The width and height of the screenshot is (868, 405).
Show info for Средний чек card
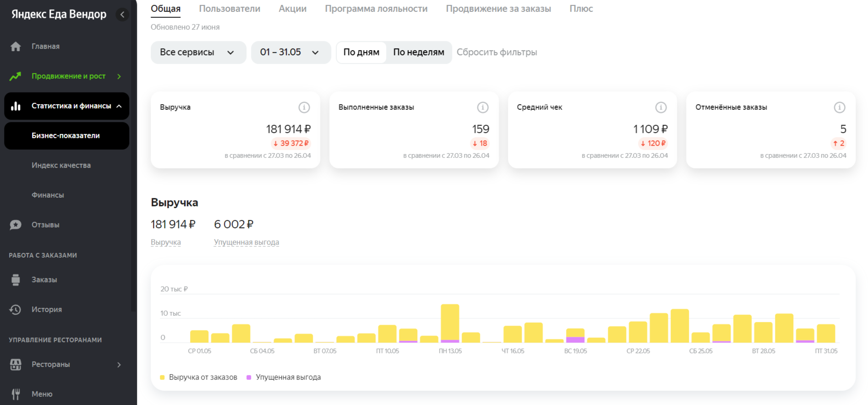coord(661,107)
